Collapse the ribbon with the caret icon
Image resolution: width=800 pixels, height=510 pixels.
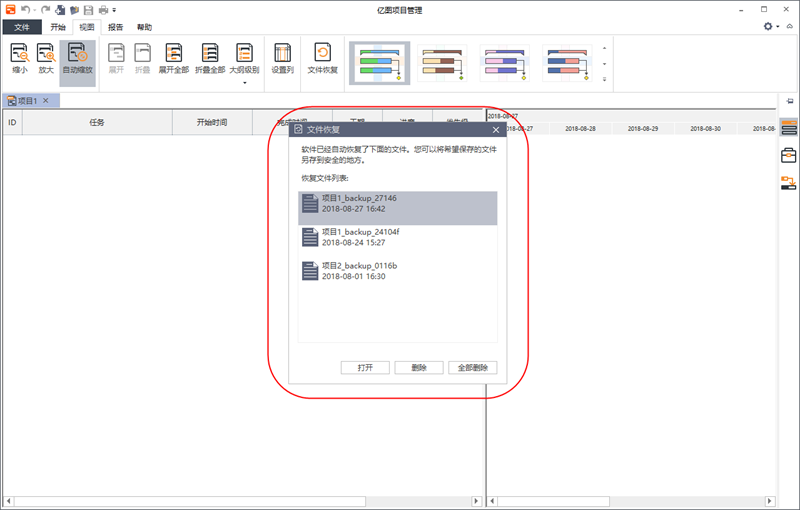tap(790, 26)
